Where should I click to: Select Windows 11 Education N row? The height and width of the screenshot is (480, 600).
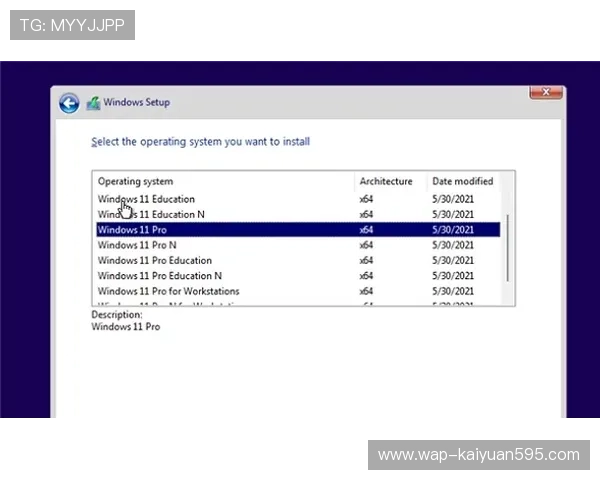tap(298, 214)
